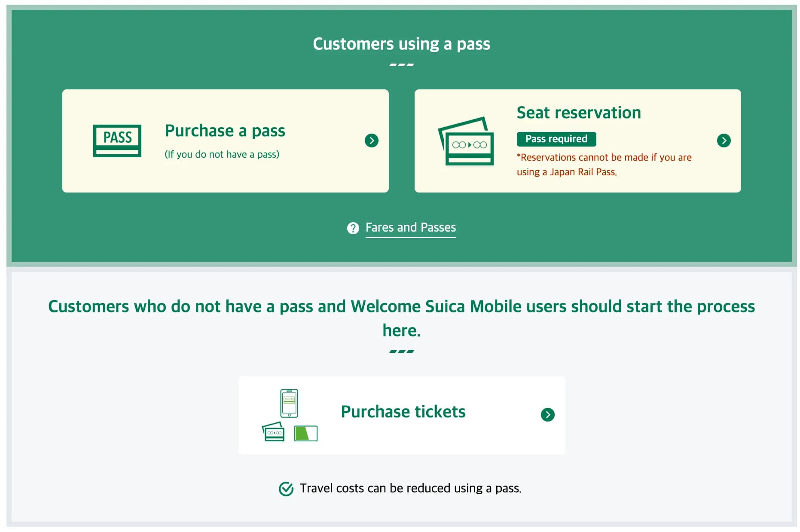800x532 pixels.
Task: Open the Purchase tickets arrow
Action: coord(548,415)
